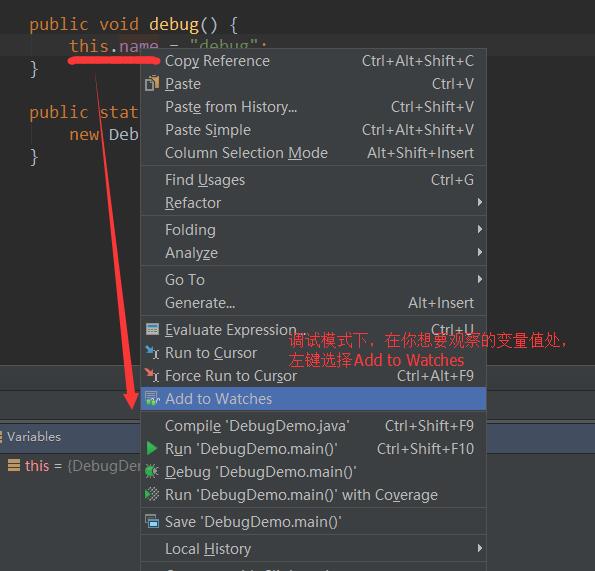
Task: Expand the Local History submenu arrow
Action: tap(480, 548)
